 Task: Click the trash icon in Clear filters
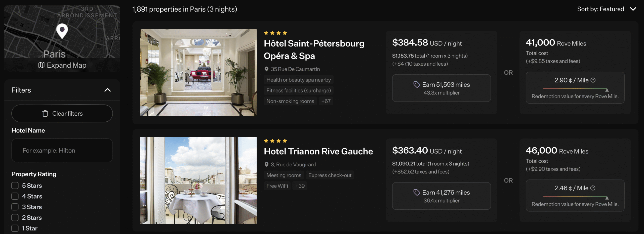pos(45,114)
